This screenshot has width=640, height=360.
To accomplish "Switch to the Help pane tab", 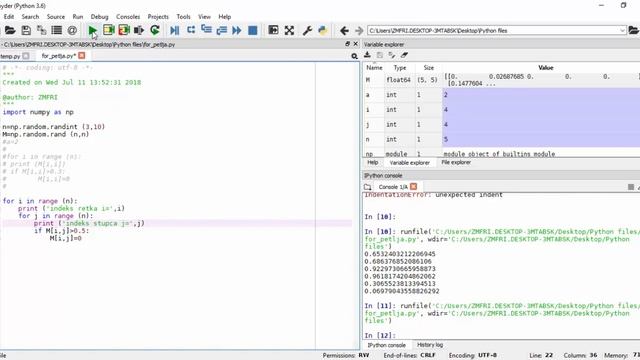I will click(372, 162).
